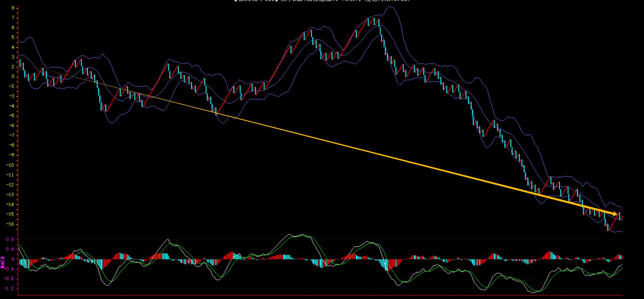Select the 0.8 label on MACD axis
The image size is (644, 299).
tap(10, 239)
